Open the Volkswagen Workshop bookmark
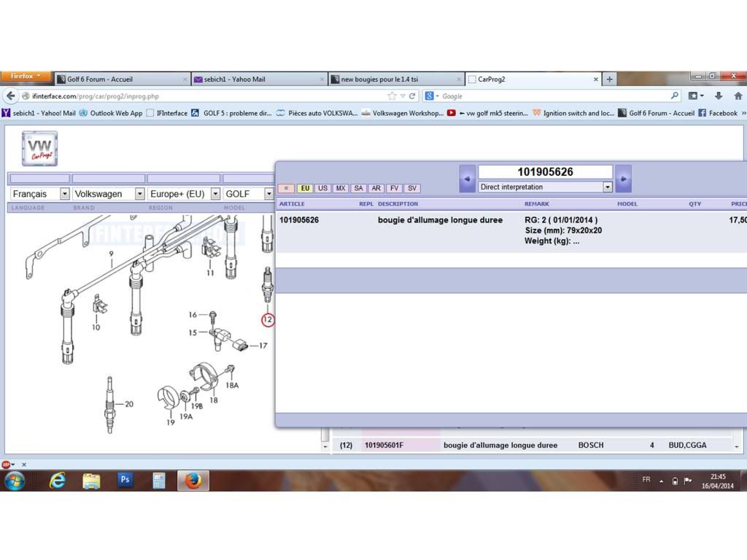The width and height of the screenshot is (747, 560). coord(403,113)
